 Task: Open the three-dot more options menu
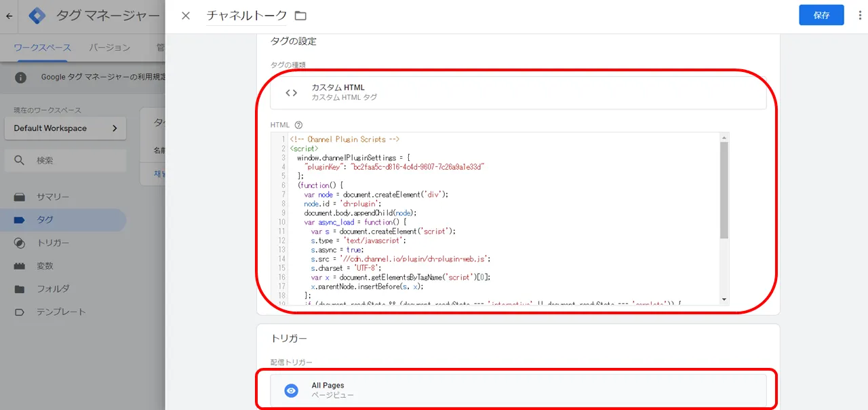(x=859, y=16)
